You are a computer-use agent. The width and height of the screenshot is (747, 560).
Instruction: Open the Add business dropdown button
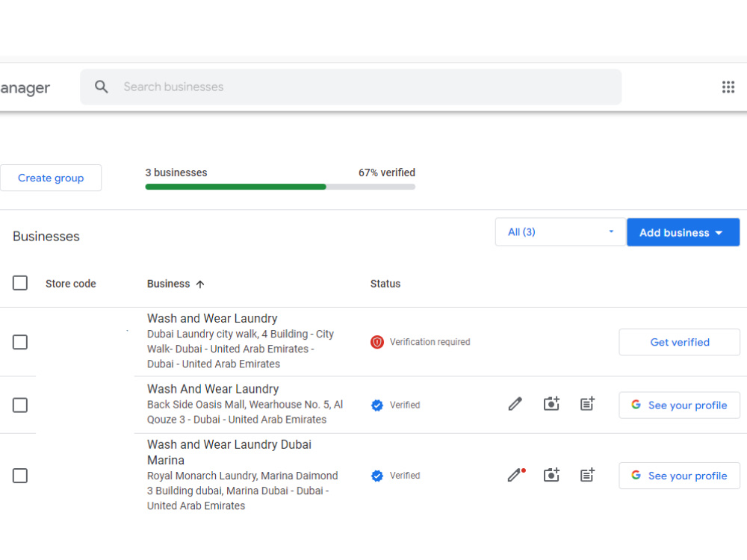tap(683, 232)
